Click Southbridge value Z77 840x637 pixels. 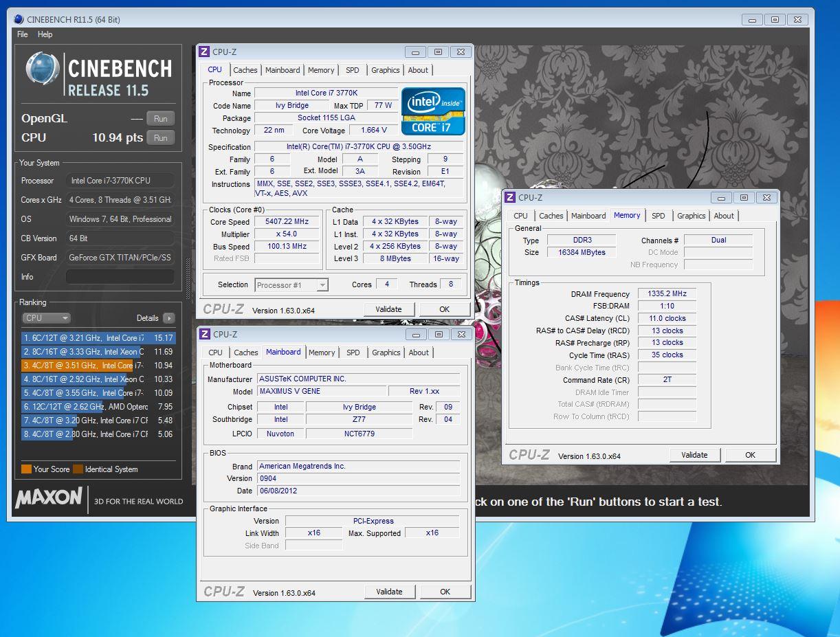click(x=359, y=419)
